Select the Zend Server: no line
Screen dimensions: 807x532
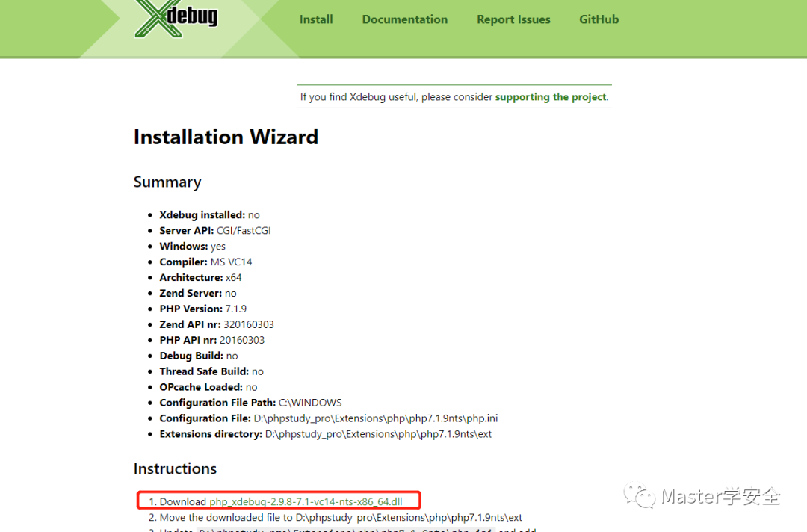tap(198, 293)
